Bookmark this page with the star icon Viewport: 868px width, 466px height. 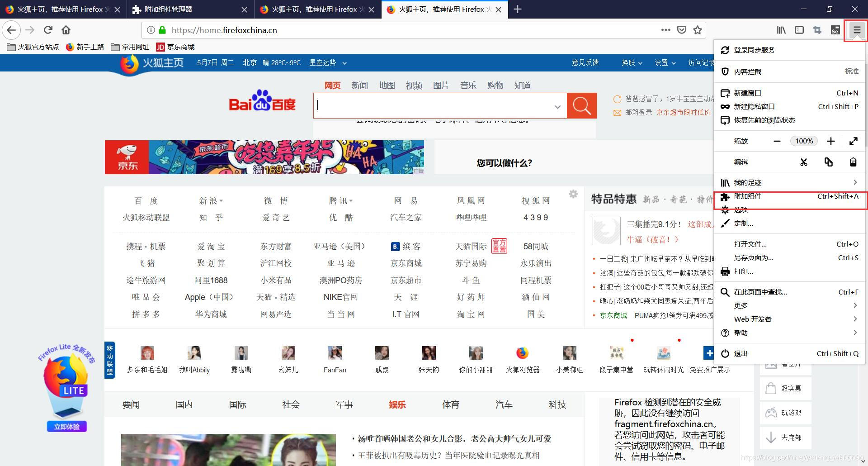click(x=698, y=30)
